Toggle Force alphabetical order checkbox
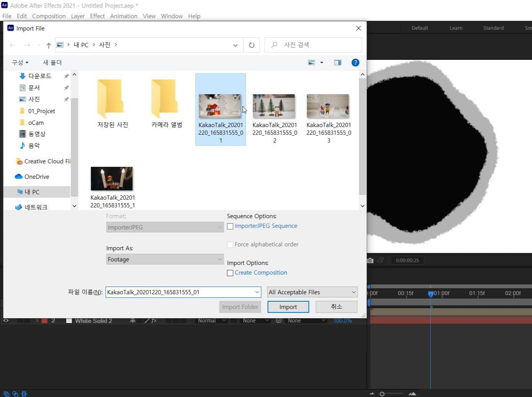The height and width of the screenshot is (397, 532). pos(230,245)
